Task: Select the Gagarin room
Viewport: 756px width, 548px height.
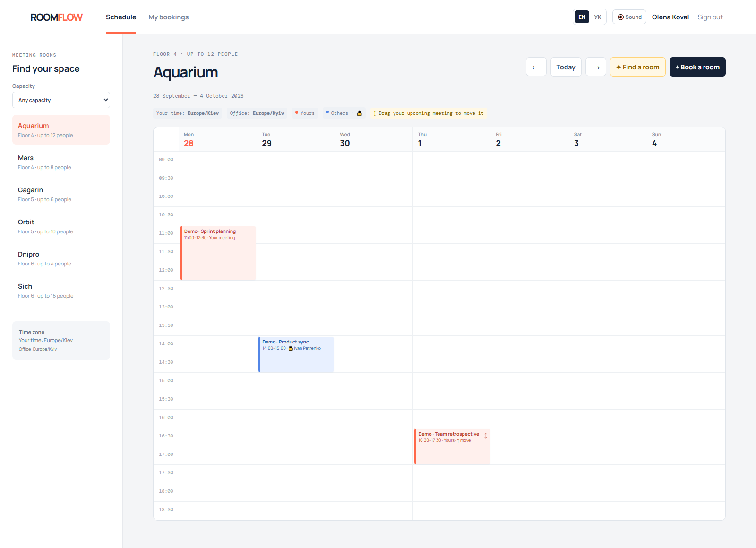Action: [61, 194]
